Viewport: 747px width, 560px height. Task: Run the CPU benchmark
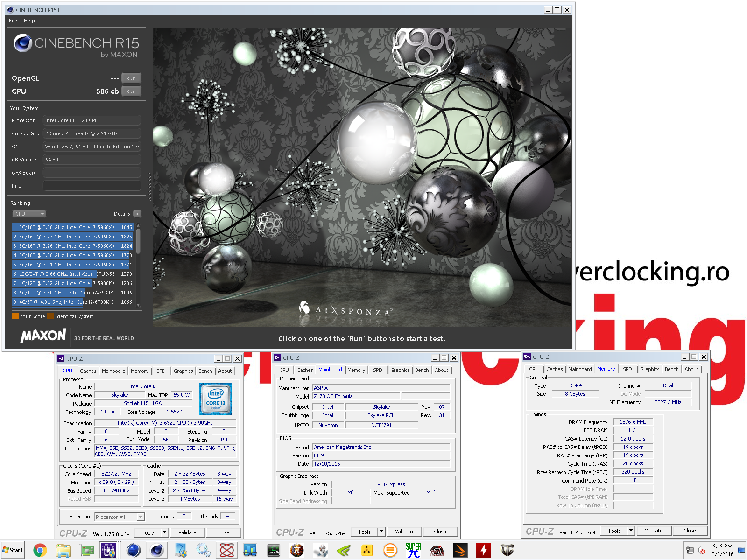coord(131,91)
